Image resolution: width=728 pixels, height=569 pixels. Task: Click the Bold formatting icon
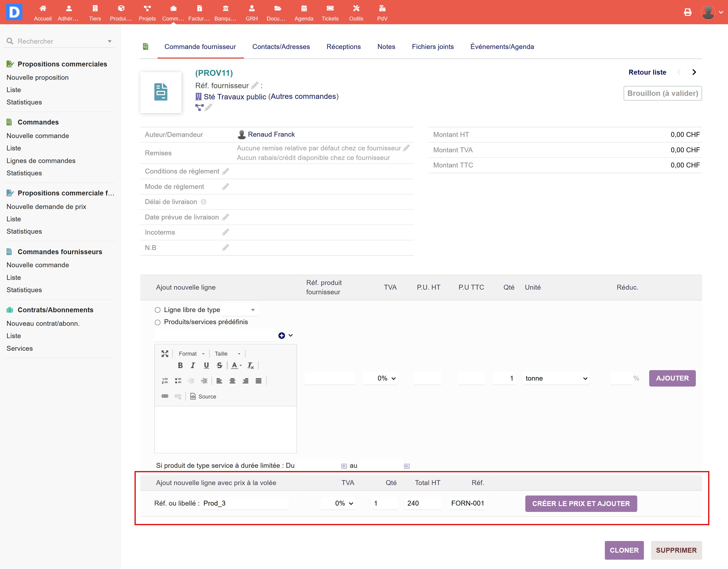click(180, 365)
